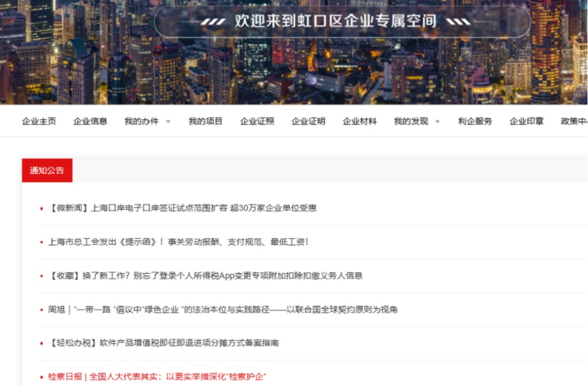This screenshot has width=588, height=386.
Task: Open 【轻松办税】软件产品增值税 guide
Action: click(x=164, y=343)
